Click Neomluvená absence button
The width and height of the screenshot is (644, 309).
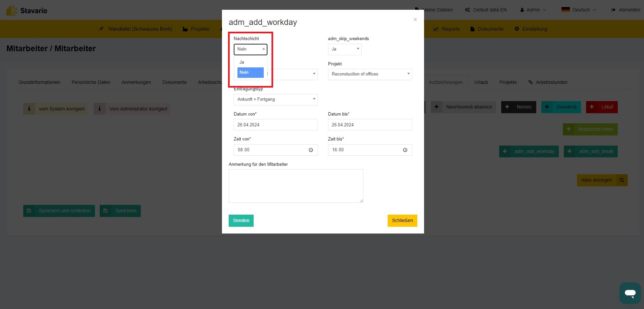(463, 107)
